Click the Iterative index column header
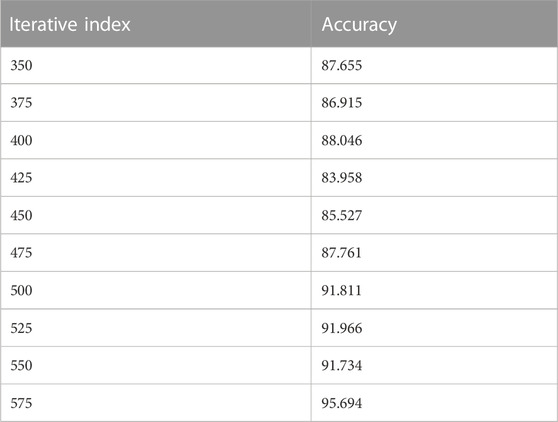 pos(70,25)
